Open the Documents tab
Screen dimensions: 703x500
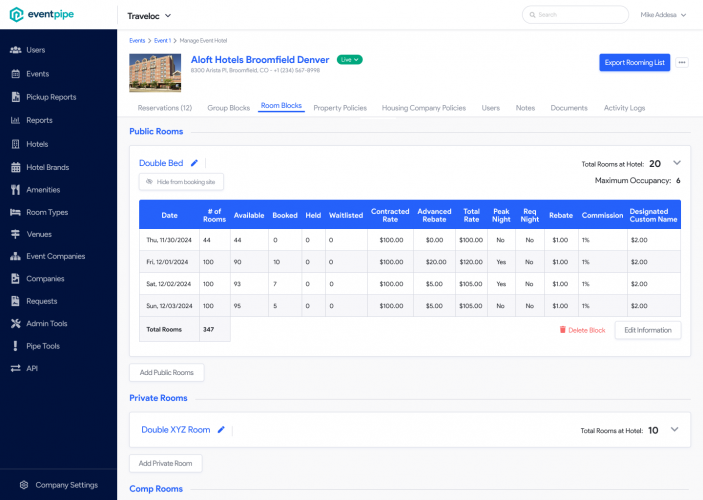[569, 108]
